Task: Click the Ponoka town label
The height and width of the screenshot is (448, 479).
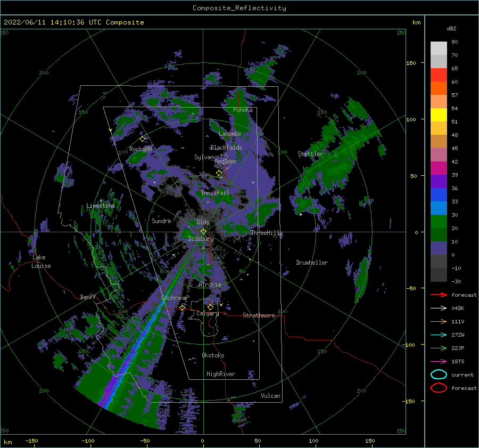Action: coord(243,110)
